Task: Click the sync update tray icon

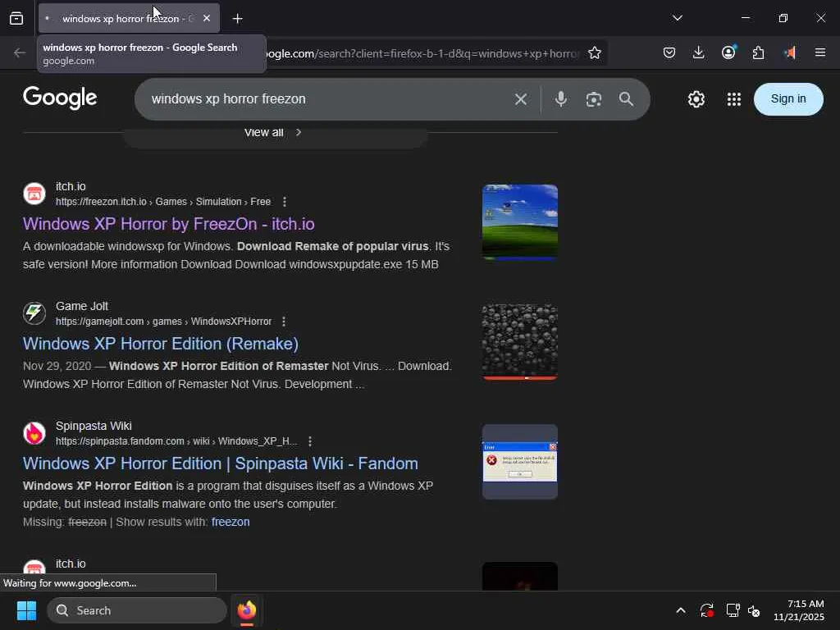Action: (x=706, y=610)
